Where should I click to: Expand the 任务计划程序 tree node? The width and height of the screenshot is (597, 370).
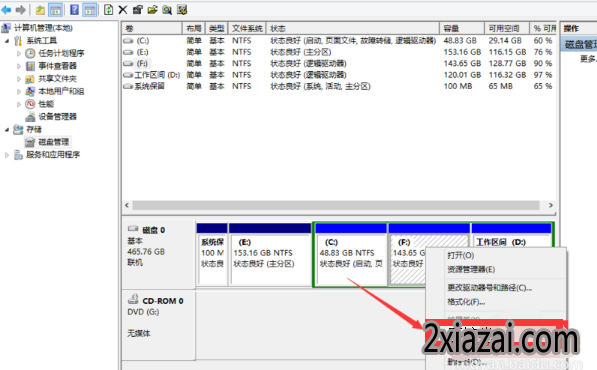click(x=19, y=54)
